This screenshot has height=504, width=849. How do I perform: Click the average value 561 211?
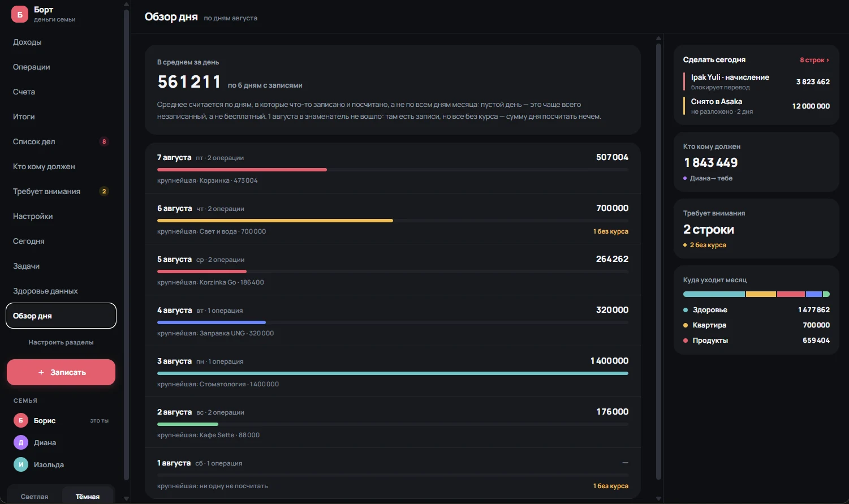(x=189, y=82)
